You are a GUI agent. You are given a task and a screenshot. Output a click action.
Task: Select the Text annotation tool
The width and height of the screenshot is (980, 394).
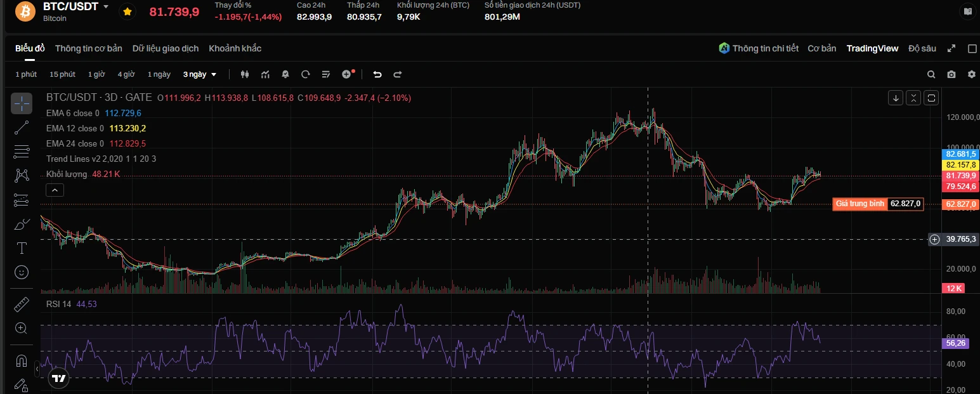point(22,248)
